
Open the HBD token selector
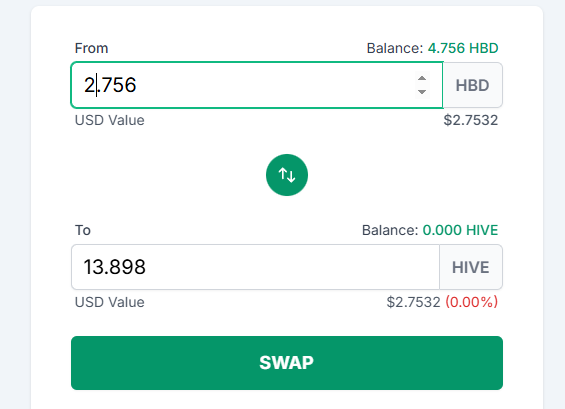click(472, 85)
